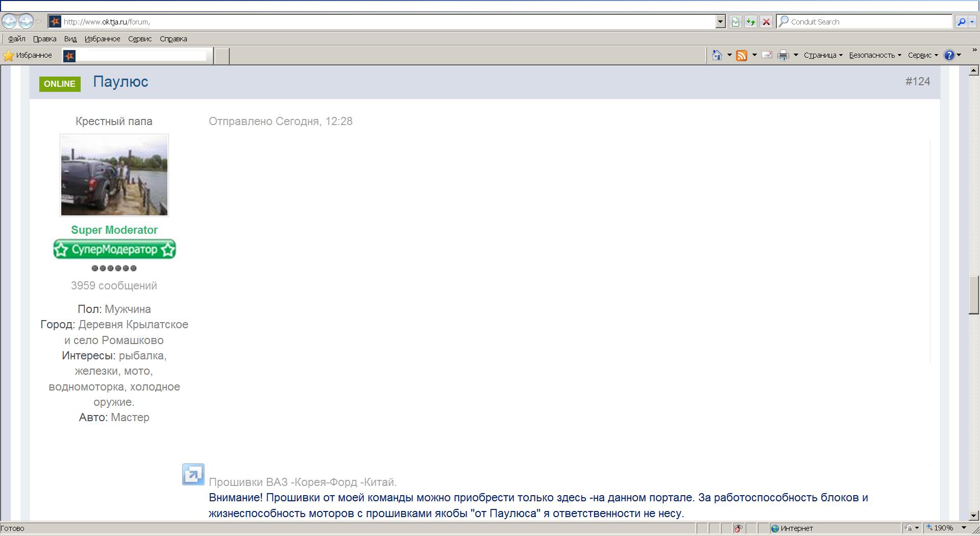The width and height of the screenshot is (980, 536).
Task: Click the blue Help question mark icon
Action: point(949,55)
